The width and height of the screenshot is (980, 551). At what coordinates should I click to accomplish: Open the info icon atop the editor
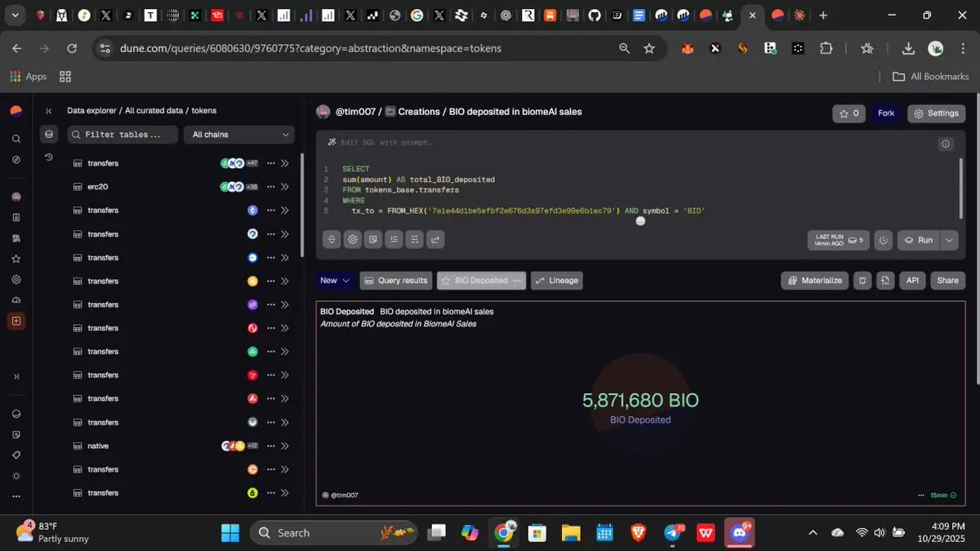coord(946,144)
